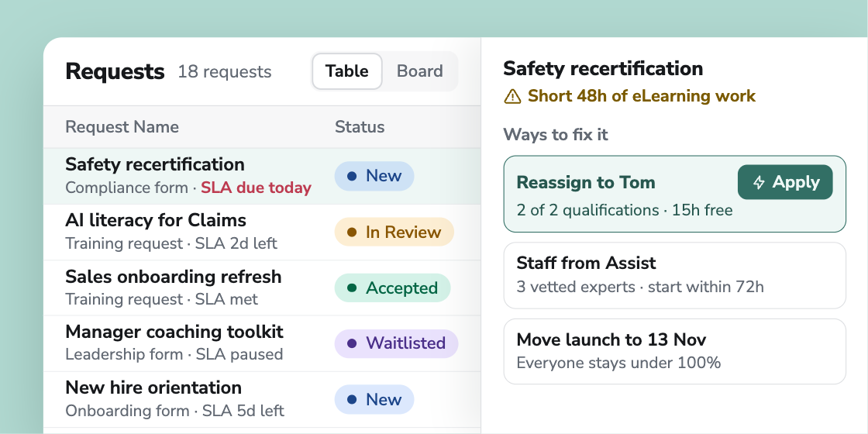Apply the Reassign to Tom fix
The image size is (868, 434).
pyautogui.click(x=785, y=182)
